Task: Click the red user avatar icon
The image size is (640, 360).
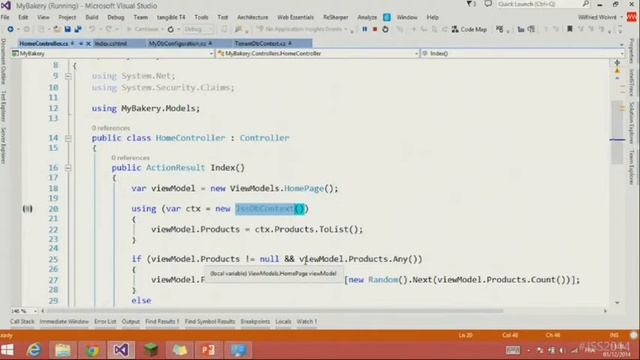Action: point(631,17)
